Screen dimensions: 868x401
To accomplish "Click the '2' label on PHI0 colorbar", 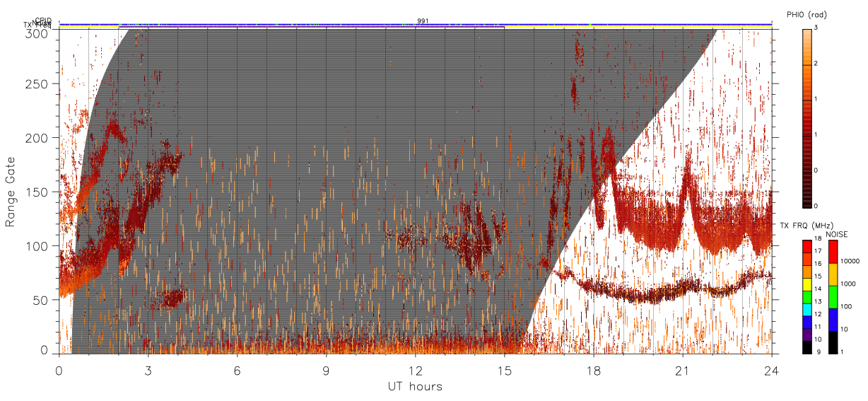I will coord(817,64).
